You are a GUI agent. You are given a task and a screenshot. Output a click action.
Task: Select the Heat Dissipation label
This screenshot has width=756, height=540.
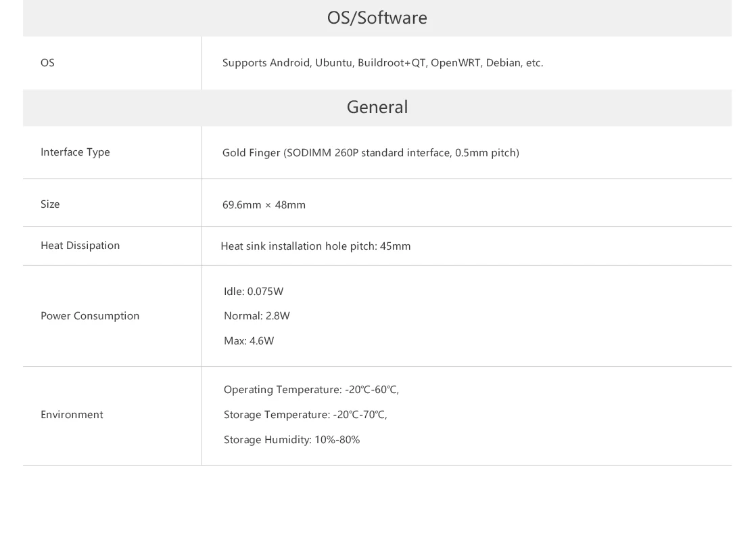(x=80, y=246)
